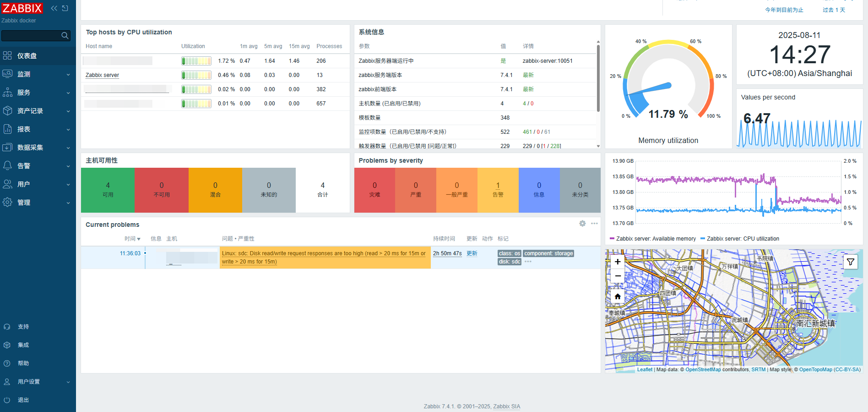The height and width of the screenshot is (412, 868).
Task: Click the hide sidebar icon next to collapse
Action: click(x=65, y=8)
